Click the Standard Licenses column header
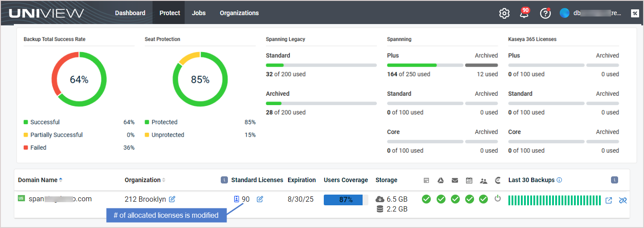Viewport: 644px width, 228px height. pyautogui.click(x=257, y=180)
